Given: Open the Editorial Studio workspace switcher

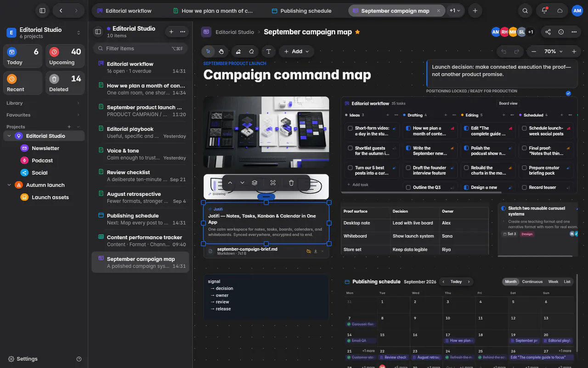Looking at the screenshot, I should click(x=44, y=33).
